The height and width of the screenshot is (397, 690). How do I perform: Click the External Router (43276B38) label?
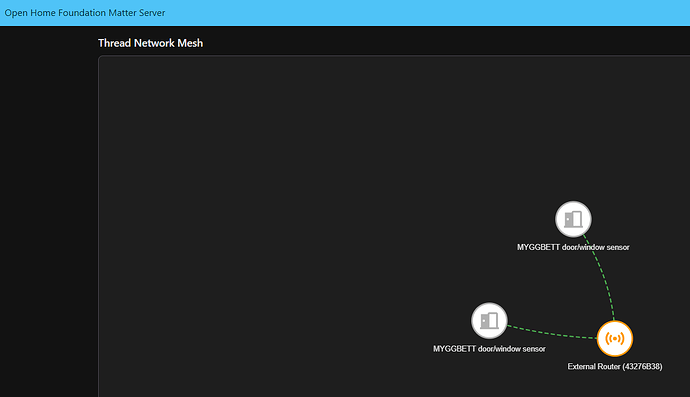(x=614, y=366)
